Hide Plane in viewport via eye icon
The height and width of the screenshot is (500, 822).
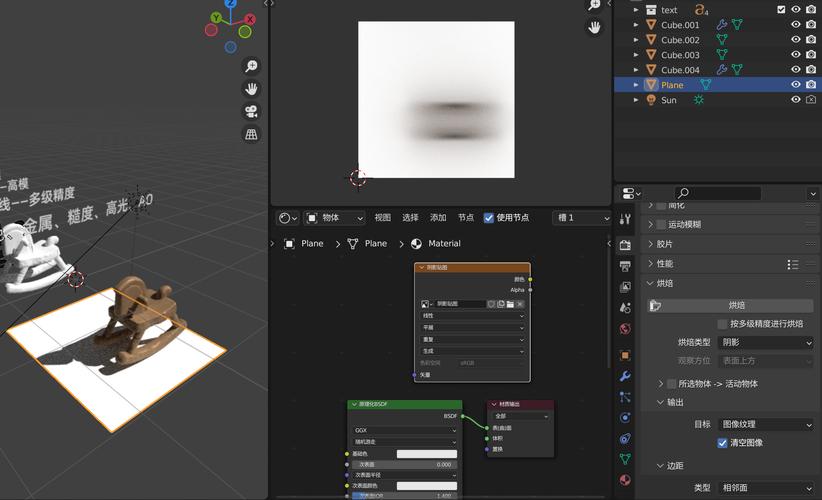(796, 84)
